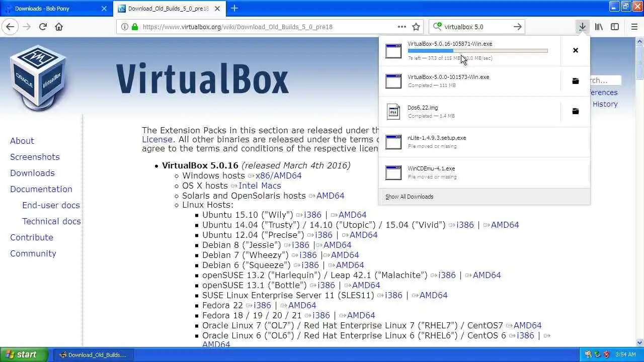Viewport: 644px width, 362px height.
Task: Open the Community sidebar link
Action: (33, 253)
